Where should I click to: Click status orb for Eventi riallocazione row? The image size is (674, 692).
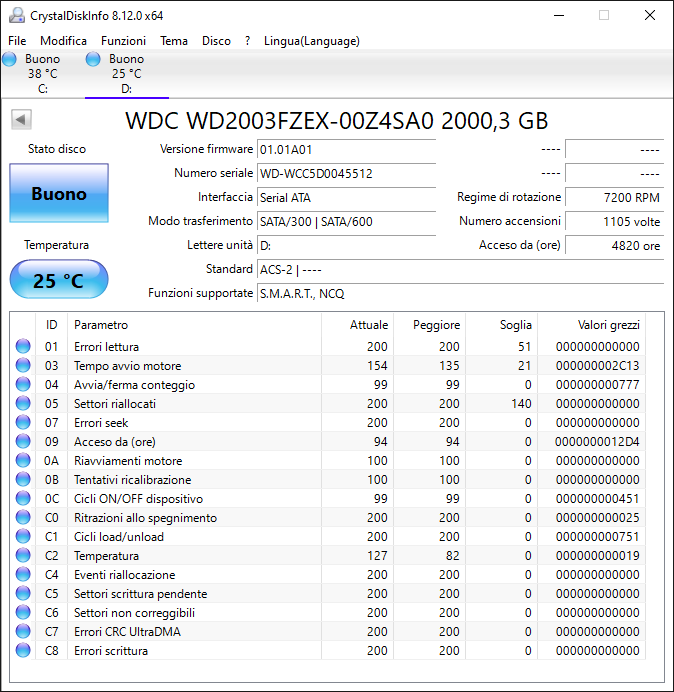tap(23, 574)
